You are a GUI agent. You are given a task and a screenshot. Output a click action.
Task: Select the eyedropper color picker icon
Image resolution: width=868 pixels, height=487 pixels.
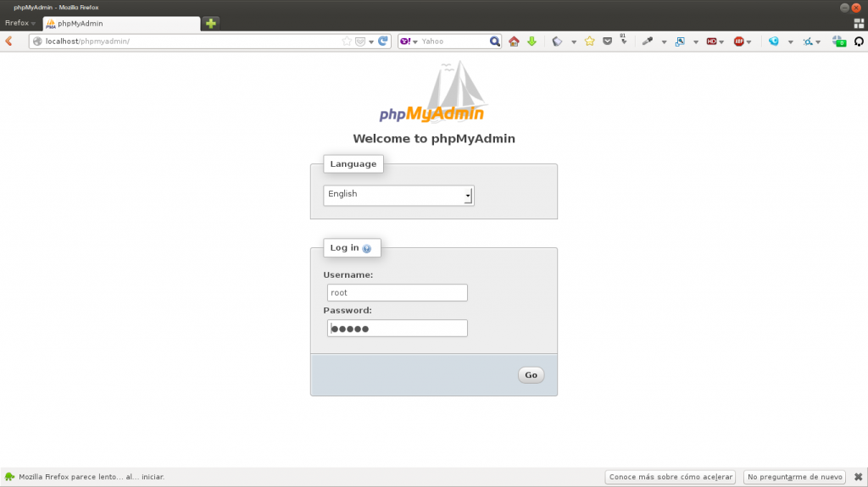tap(647, 41)
